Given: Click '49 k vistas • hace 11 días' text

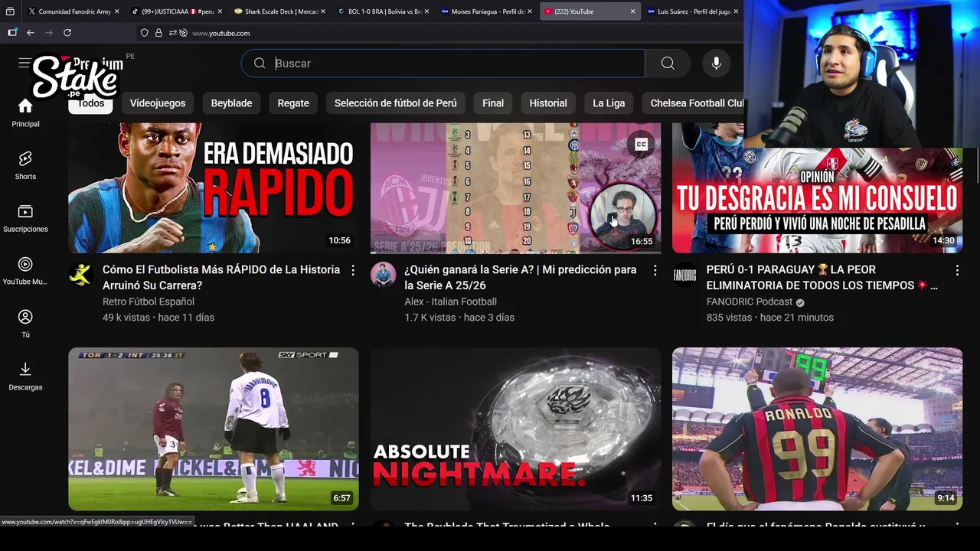Looking at the screenshot, I should [158, 317].
